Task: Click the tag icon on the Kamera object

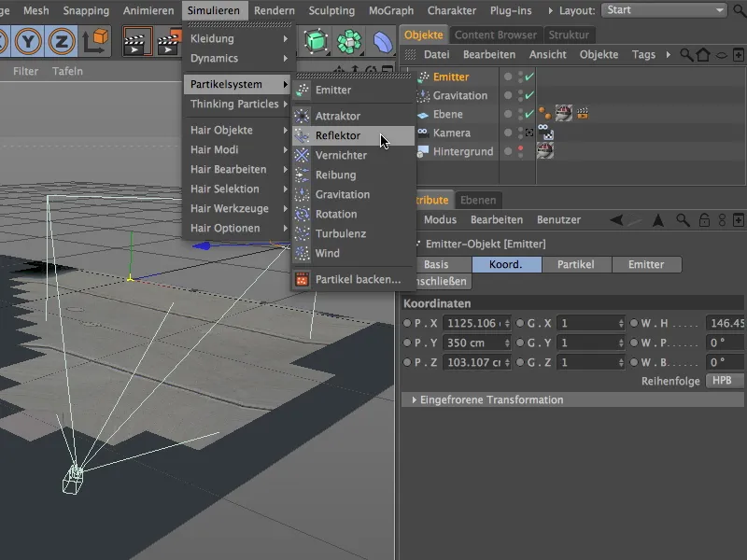Action: click(545, 132)
